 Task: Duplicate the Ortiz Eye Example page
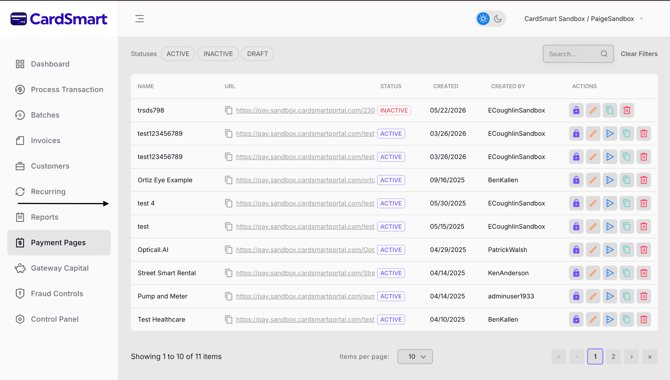pyautogui.click(x=627, y=180)
